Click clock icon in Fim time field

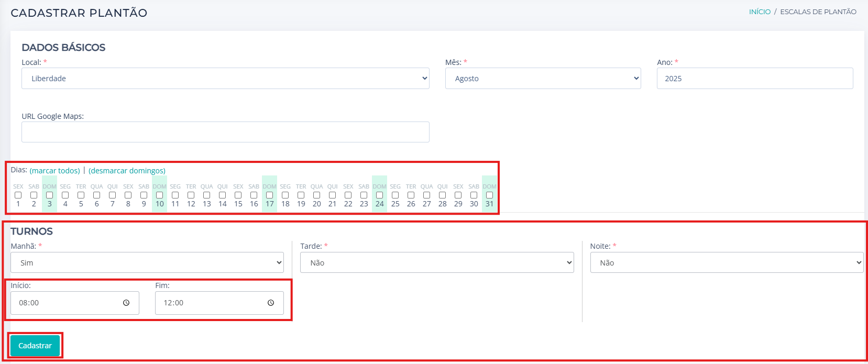coord(271,303)
